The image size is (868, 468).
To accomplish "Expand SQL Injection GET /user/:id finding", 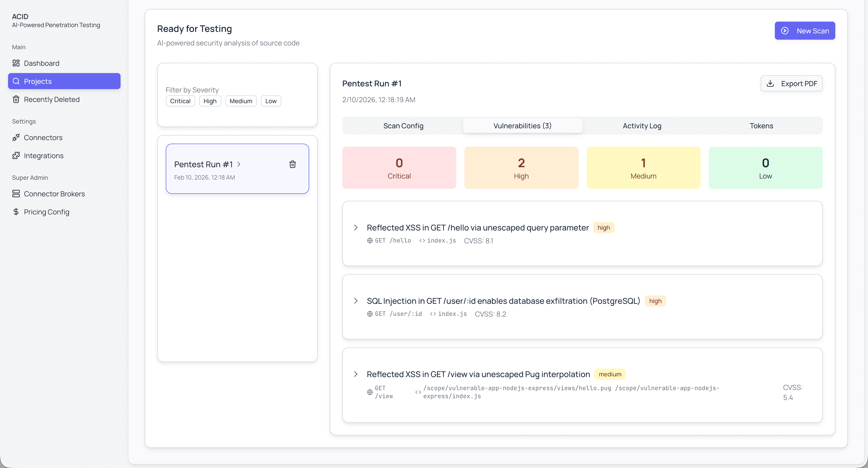I will coord(356,301).
